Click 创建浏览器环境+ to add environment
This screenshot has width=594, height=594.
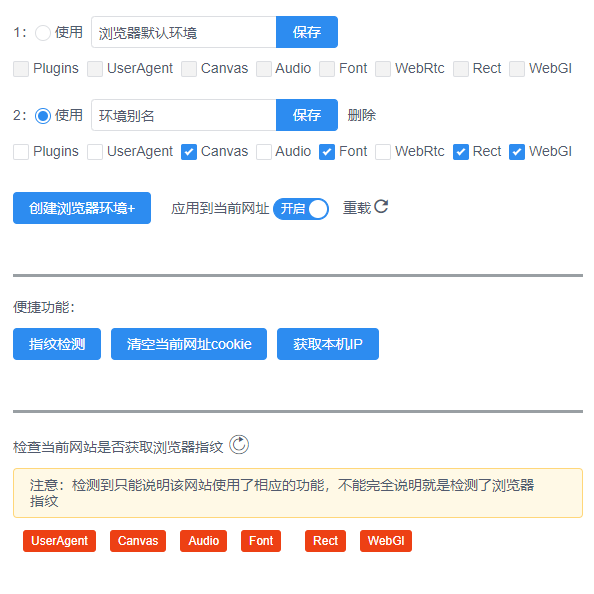pyautogui.click(x=82, y=208)
